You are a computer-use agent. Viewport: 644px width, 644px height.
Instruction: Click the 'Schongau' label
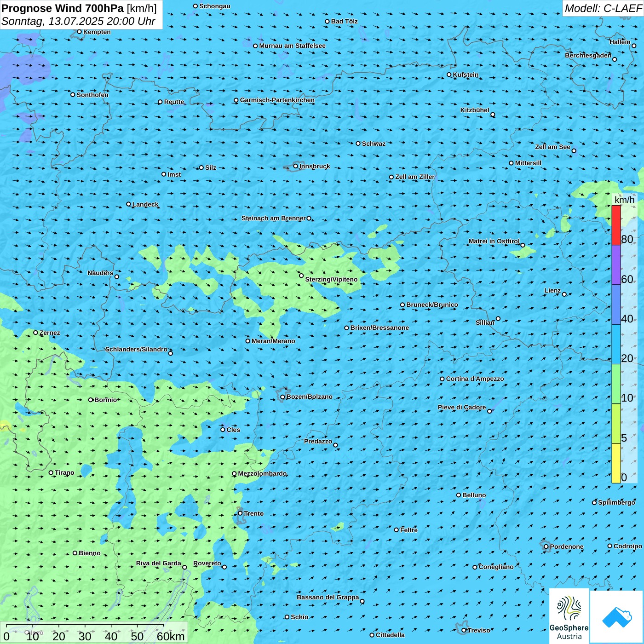point(215,6)
